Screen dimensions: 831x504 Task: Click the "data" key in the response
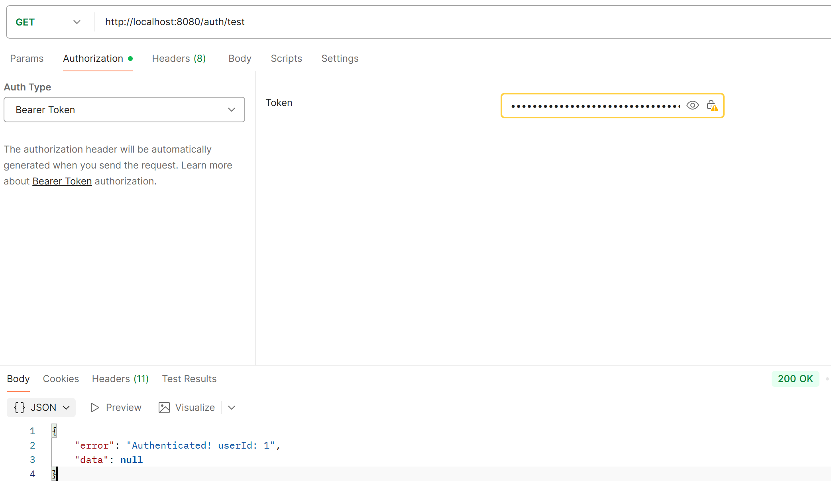(x=92, y=460)
